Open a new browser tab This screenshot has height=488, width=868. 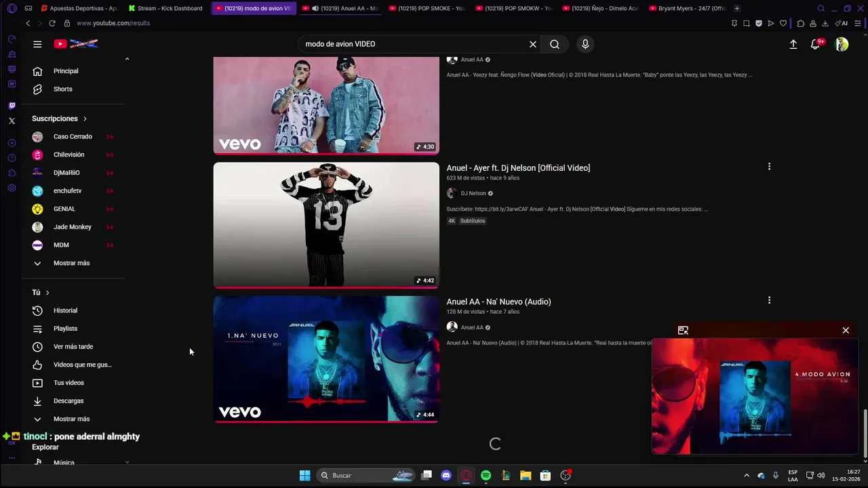(x=737, y=8)
